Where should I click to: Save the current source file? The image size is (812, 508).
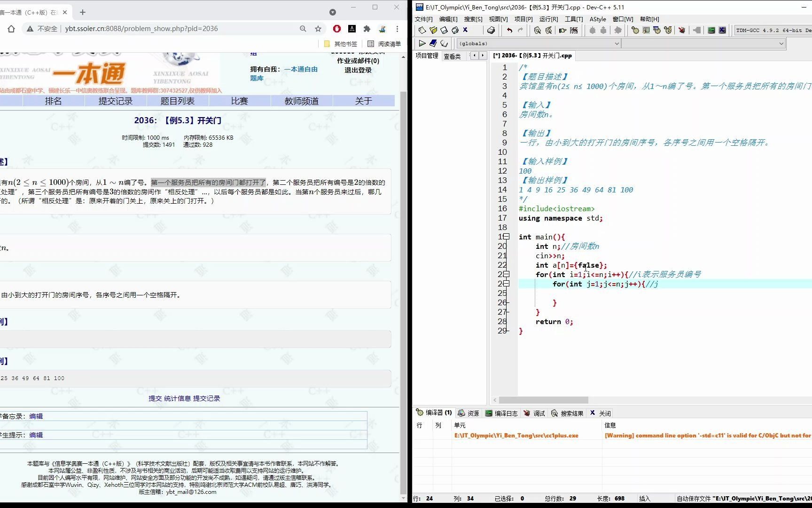(x=444, y=30)
